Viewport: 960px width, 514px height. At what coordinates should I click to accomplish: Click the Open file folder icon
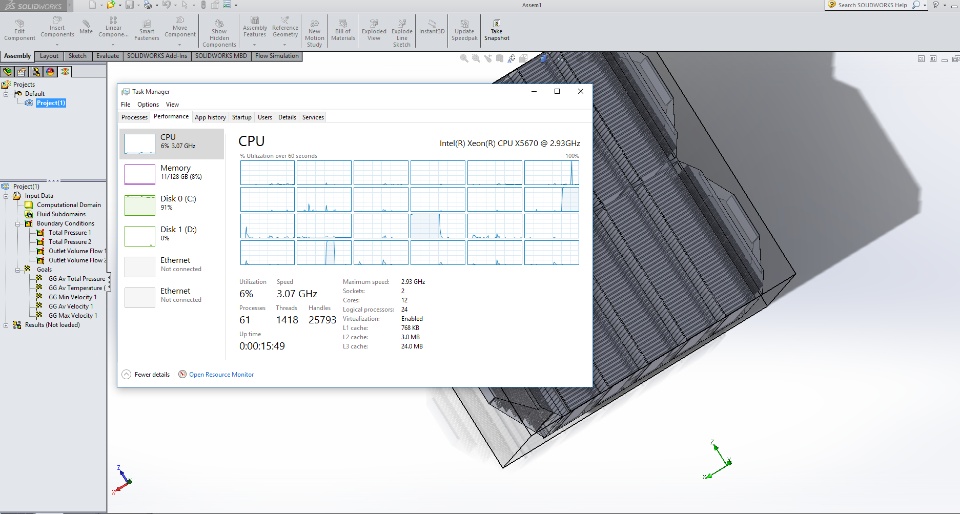coord(111,5)
